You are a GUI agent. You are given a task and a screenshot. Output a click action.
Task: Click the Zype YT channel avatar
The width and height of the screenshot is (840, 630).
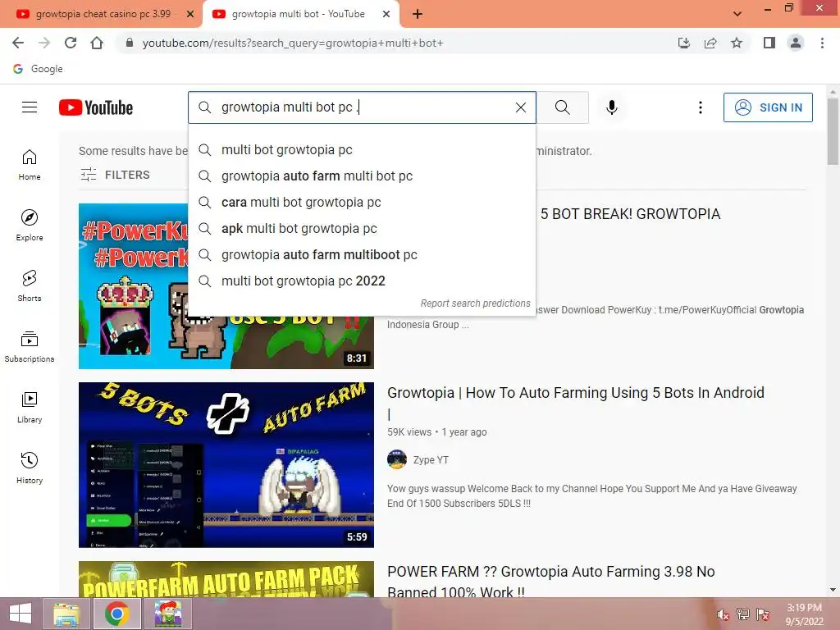click(397, 459)
